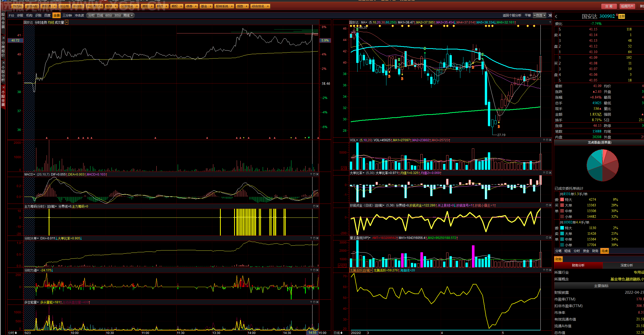Viewport: 644px width, 335px height.
Task: Close the 分时力道 indicator panel
Action: (317, 270)
